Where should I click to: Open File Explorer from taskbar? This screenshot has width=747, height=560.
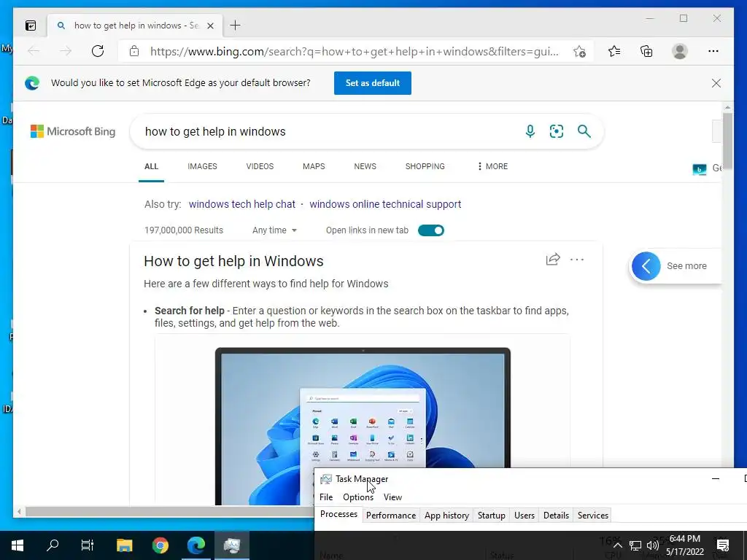click(124, 545)
